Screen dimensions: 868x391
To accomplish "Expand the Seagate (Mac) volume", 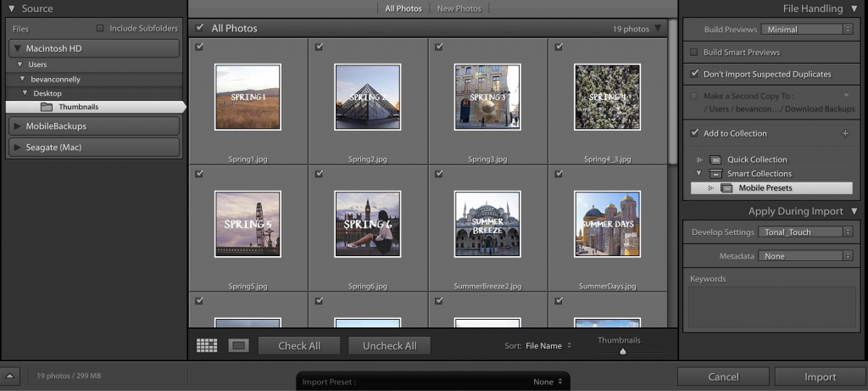I will pos(17,148).
